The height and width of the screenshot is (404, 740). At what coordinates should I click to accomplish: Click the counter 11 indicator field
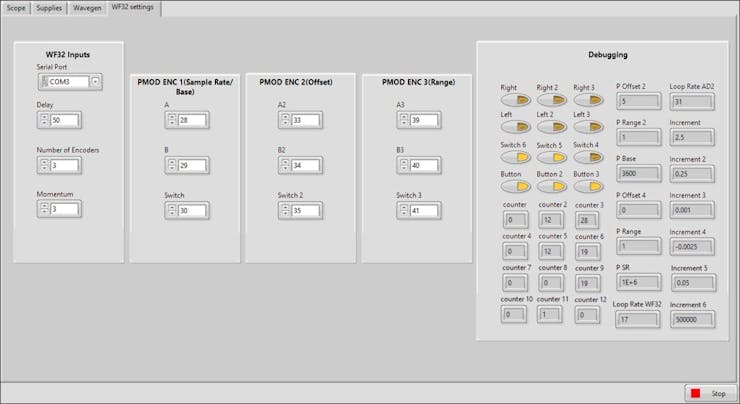coord(550,314)
